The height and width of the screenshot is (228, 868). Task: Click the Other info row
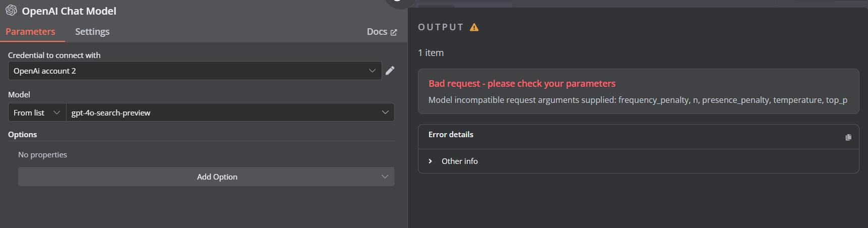(x=638, y=161)
